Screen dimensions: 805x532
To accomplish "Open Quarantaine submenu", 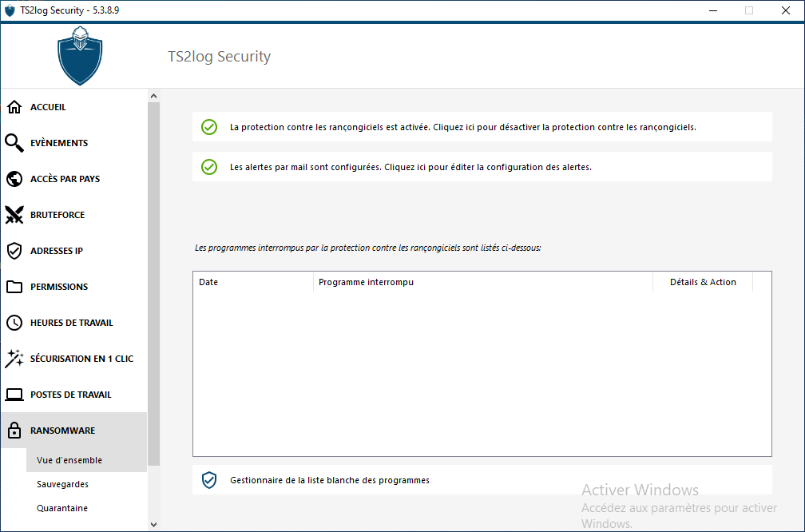I will pyautogui.click(x=87, y=508).
